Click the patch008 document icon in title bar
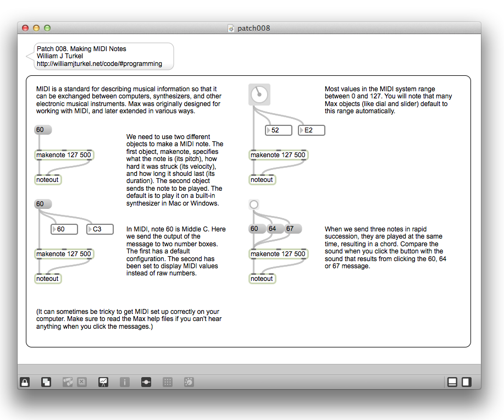 tap(231, 28)
